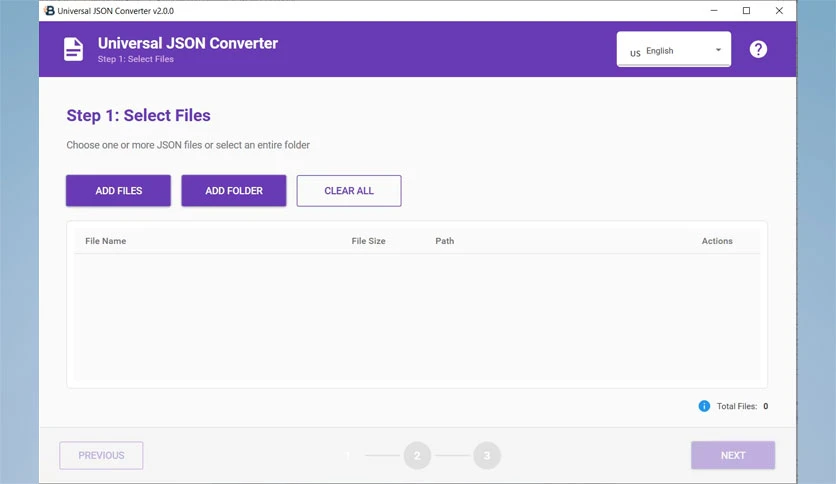The image size is (836, 484).
Task: Click the ADD FILES button
Action: (x=118, y=191)
